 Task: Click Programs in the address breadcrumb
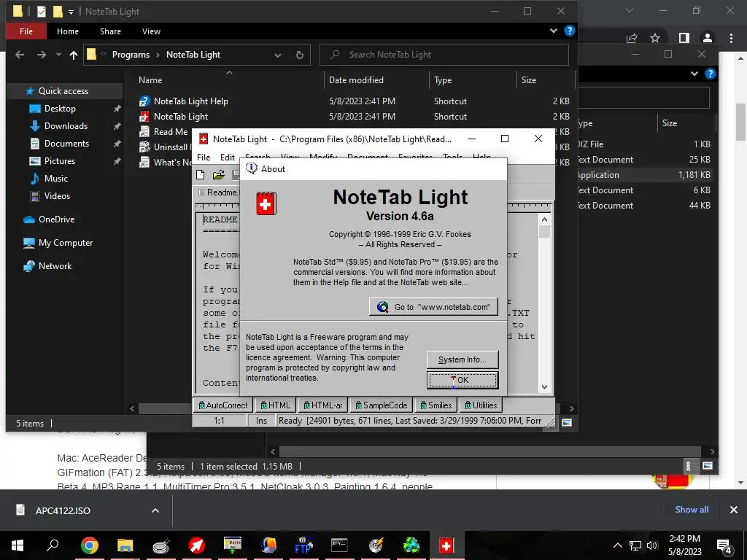pyautogui.click(x=131, y=55)
